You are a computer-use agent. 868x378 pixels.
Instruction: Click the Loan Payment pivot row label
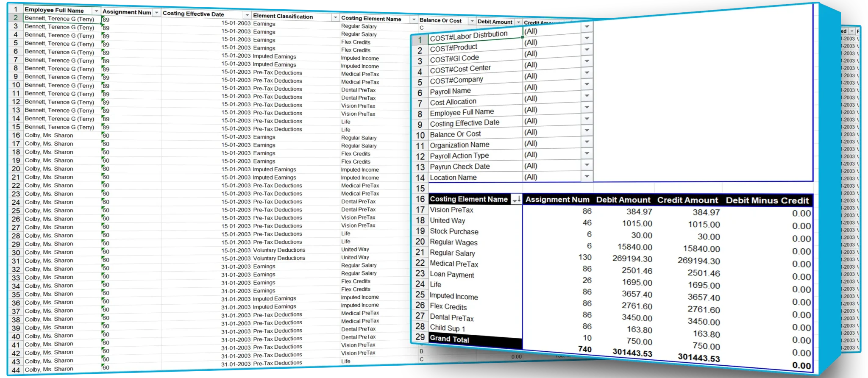pyautogui.click(x=452, y=275)
